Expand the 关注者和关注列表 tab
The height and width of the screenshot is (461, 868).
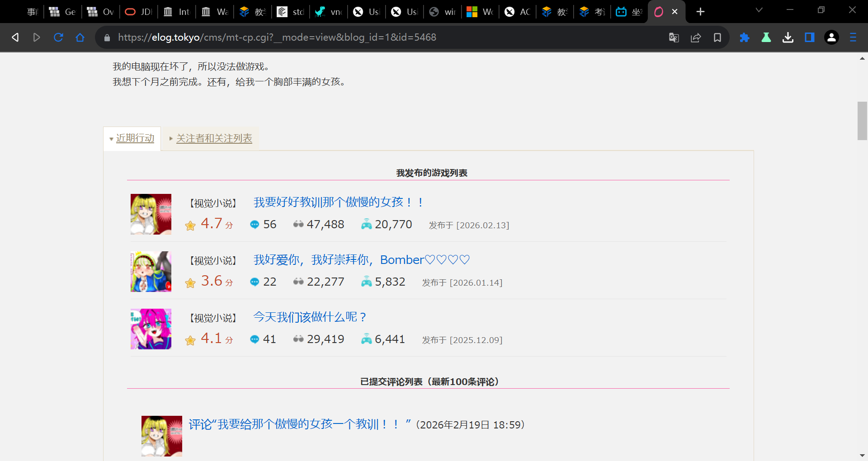[x=211, y=138]
